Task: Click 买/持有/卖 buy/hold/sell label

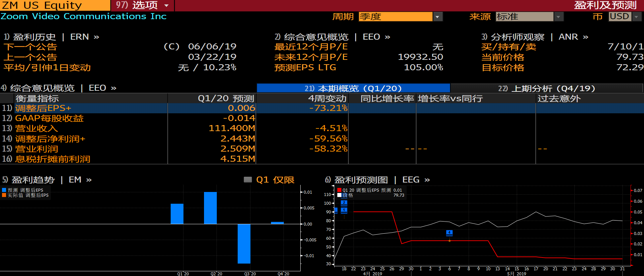Action: coord(509,47)
